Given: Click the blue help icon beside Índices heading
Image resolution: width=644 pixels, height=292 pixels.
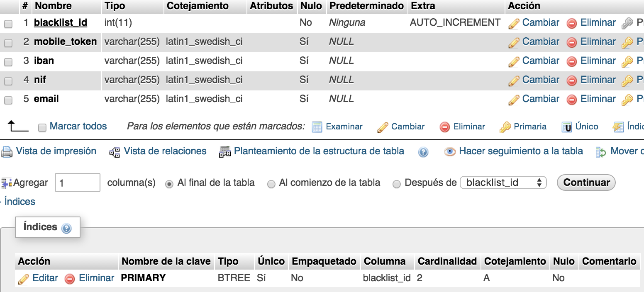Looking at the screenshot, I should pyautogui.click(x=66, y=228).
